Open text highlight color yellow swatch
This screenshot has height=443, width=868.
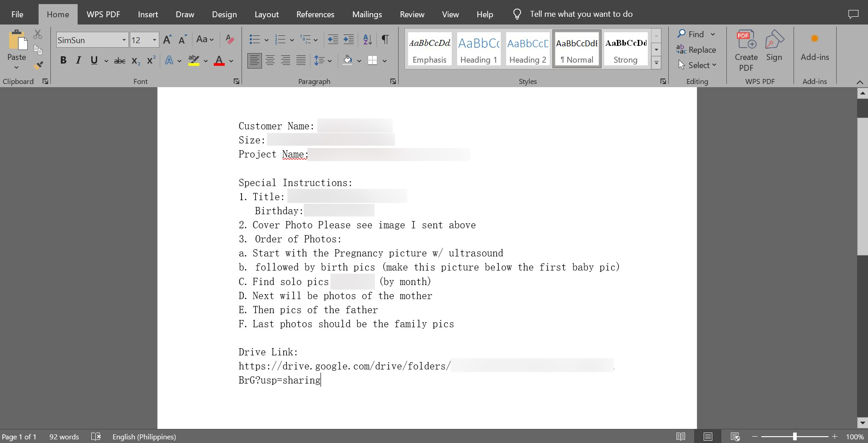(x=194, y=61)
